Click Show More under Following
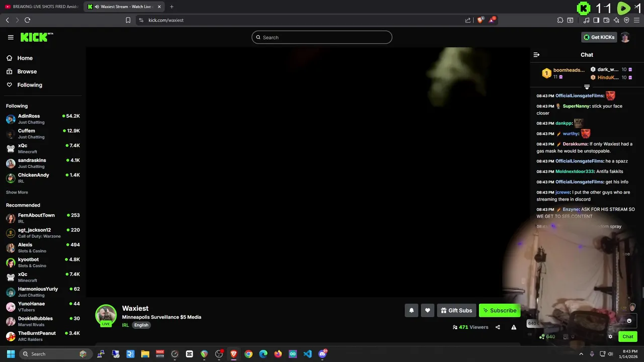Image resolution: width=644 pixels, height=362 pixels. pos(17,193)
